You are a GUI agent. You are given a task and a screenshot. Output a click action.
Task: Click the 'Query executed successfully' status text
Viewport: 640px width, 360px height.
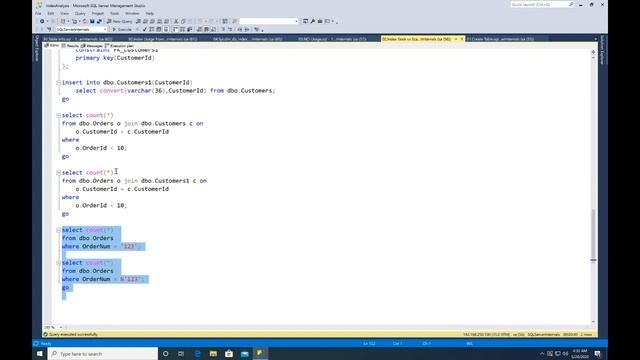[73, 334]
